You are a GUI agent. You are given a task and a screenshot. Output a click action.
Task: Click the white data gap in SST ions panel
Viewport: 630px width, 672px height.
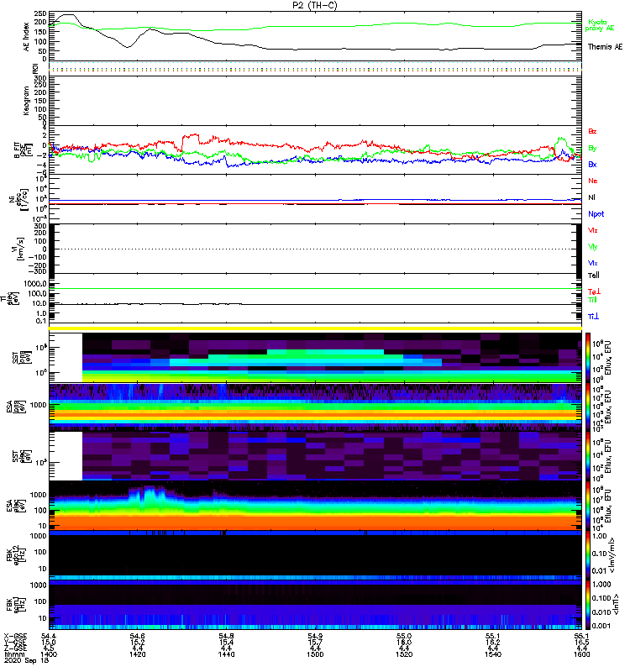pos(66,358)
